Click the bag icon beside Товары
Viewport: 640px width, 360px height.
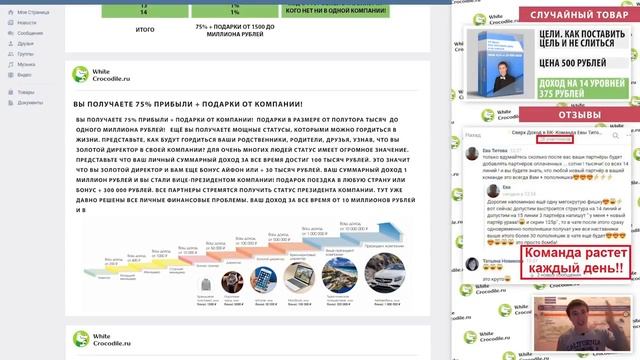tap(11, 92)
